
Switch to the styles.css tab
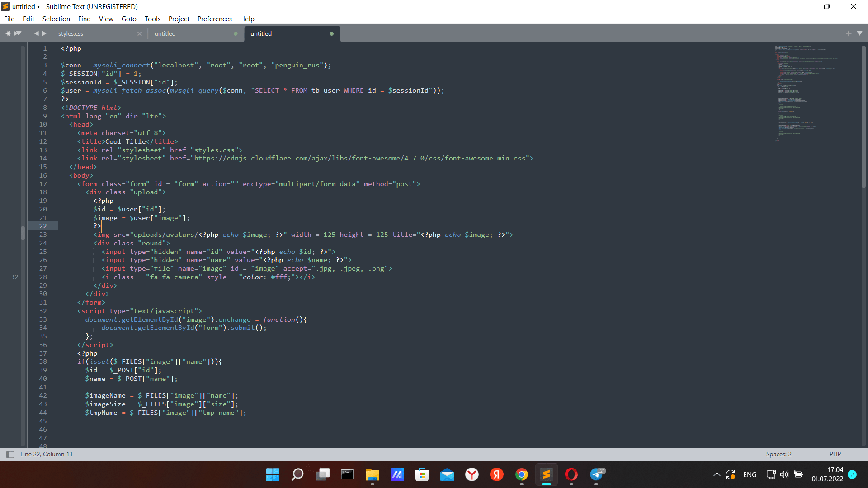[71, 33]
